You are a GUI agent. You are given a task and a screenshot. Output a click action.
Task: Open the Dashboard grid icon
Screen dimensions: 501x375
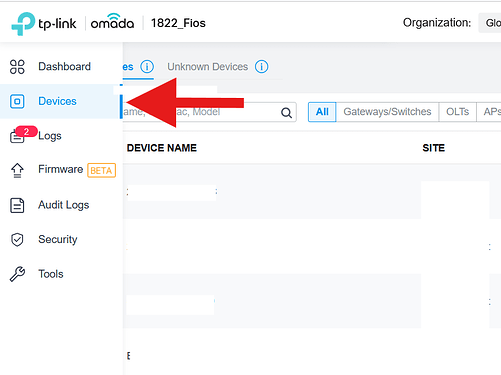(17, 67)
